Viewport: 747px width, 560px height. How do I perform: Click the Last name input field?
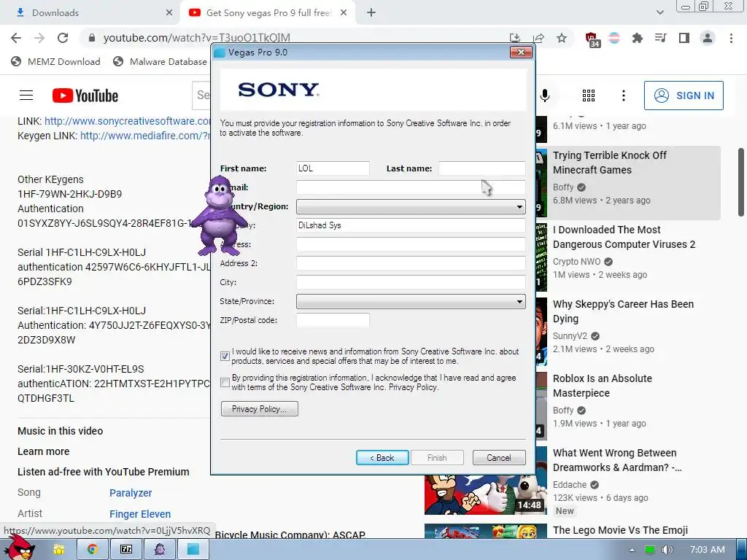(x=481, y=168)
